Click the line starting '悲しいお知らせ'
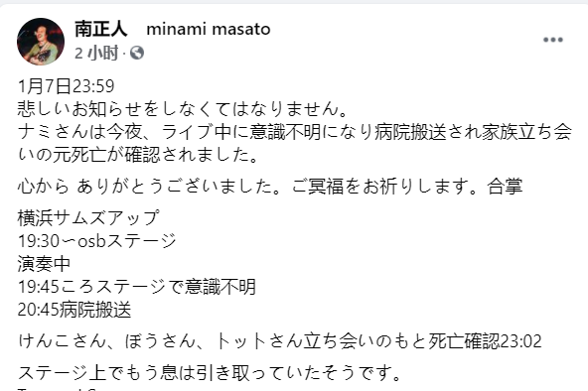The image size is (588, 391). 184,109
